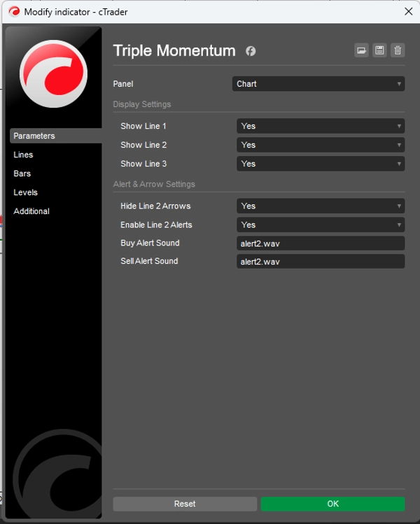The image size is (420, 524).
Task: Expand the Show Line 1 dropdown
Action: point(321,126)
